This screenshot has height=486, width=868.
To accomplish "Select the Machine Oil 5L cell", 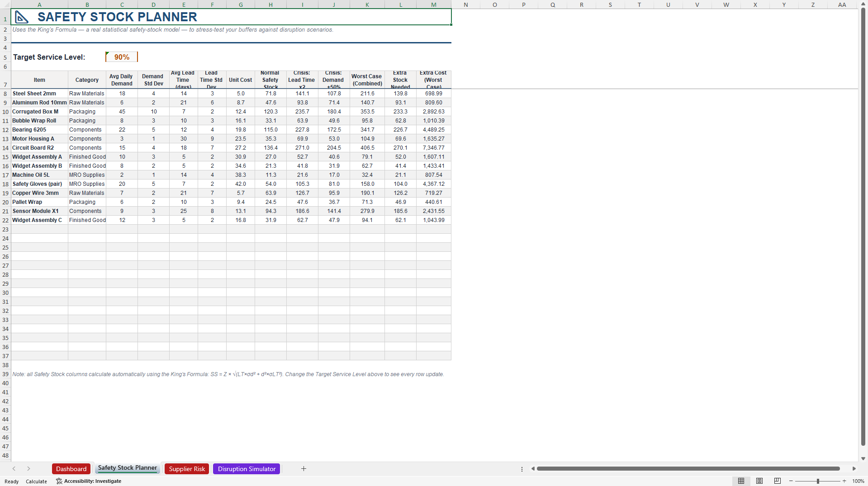I will click(x=39, y=175).
